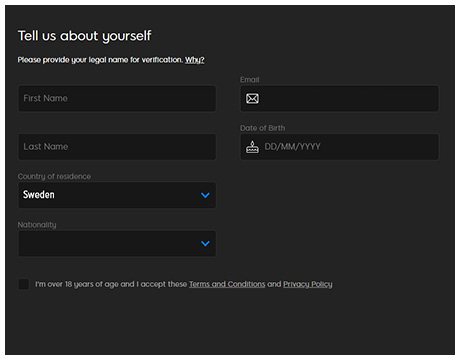Click the Why? link

click(x=195, y=60)
